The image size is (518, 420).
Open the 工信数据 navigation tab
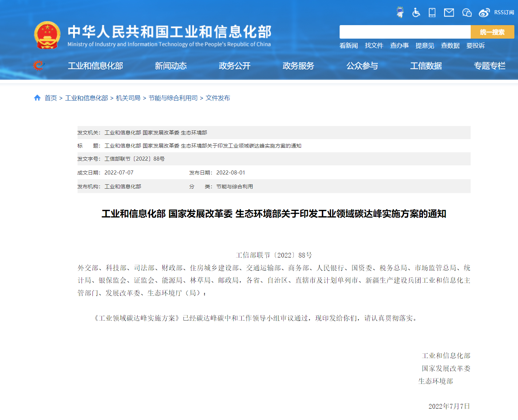(x=426, y=66)
